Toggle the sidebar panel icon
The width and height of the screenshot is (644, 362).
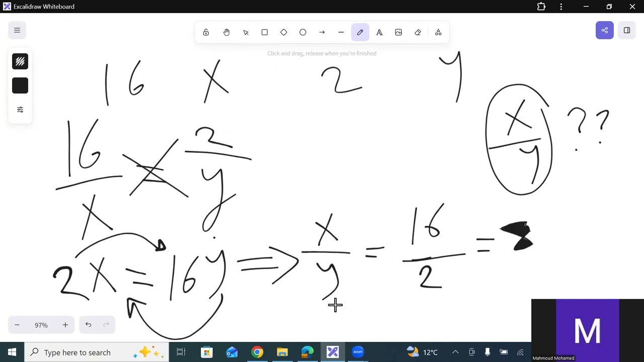pos(627,30)
